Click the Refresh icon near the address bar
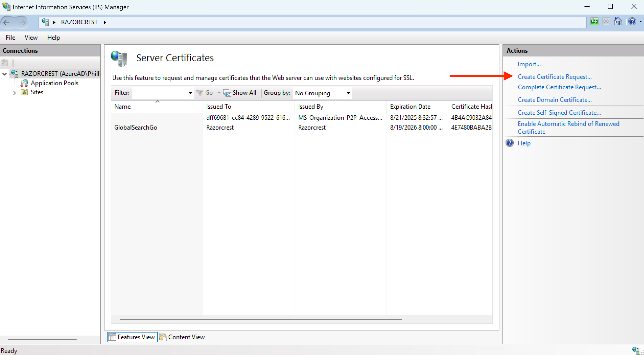 [594, 22]
